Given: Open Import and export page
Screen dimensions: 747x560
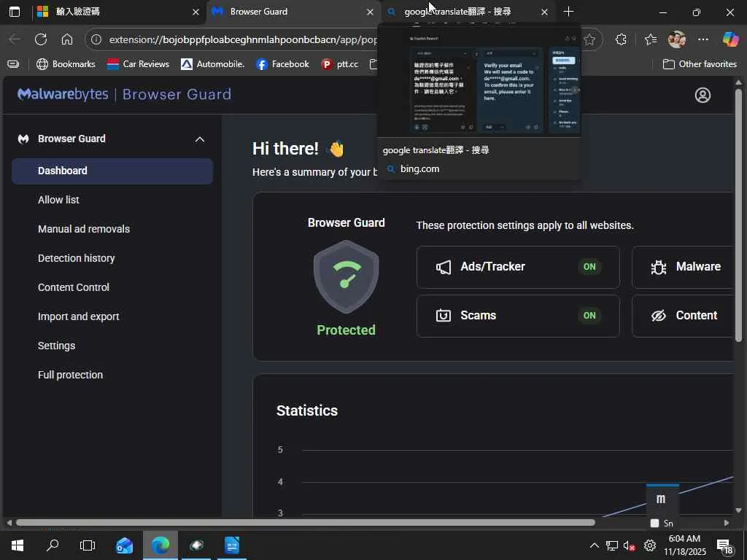Looking at the screenshot, I should point(79,316).
